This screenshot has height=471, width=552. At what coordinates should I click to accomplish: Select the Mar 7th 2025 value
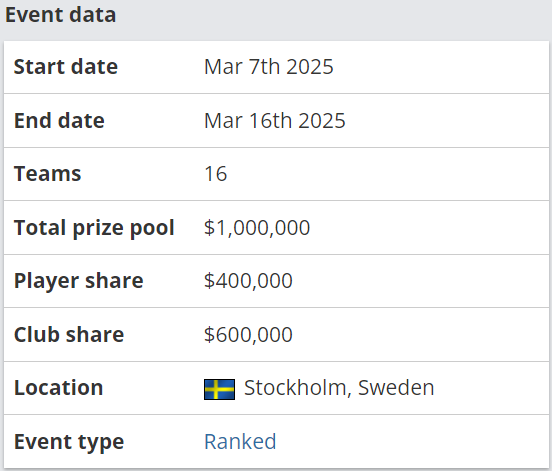269,67
